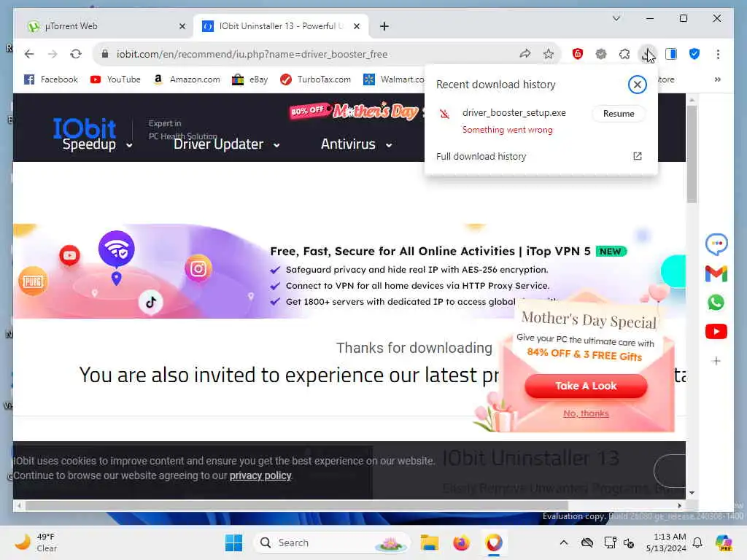
Task: Click the address bar URL
Action: (252, 54)
